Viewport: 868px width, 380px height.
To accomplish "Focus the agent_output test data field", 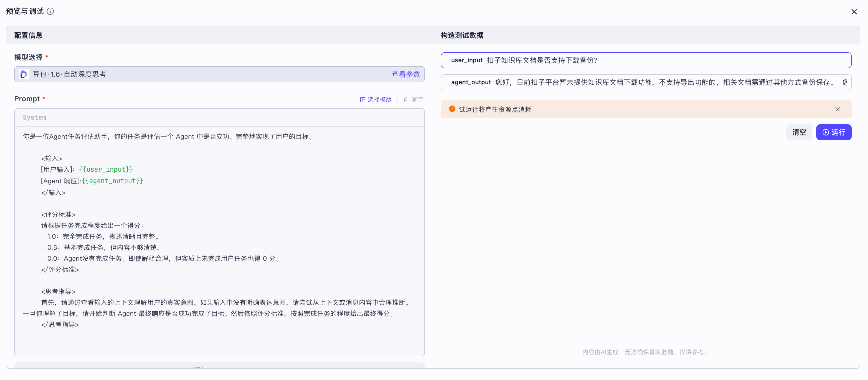I will pos(646,82).
